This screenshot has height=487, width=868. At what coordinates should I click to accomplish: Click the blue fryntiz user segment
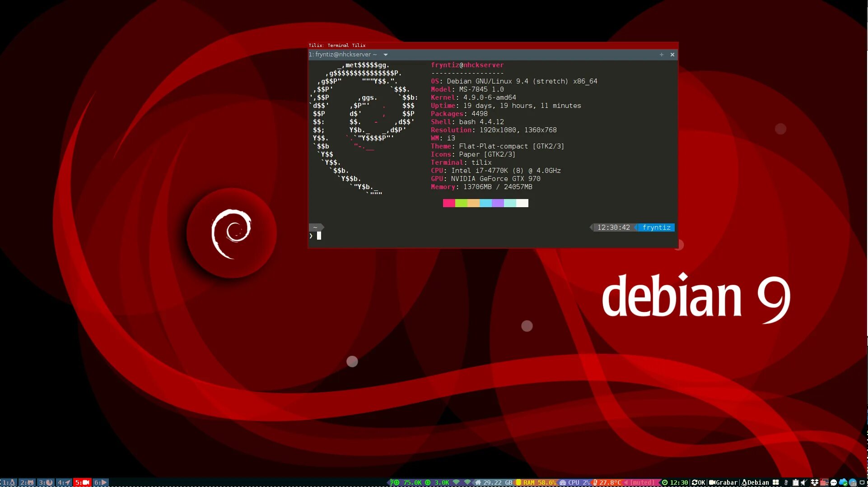[656, 227]
